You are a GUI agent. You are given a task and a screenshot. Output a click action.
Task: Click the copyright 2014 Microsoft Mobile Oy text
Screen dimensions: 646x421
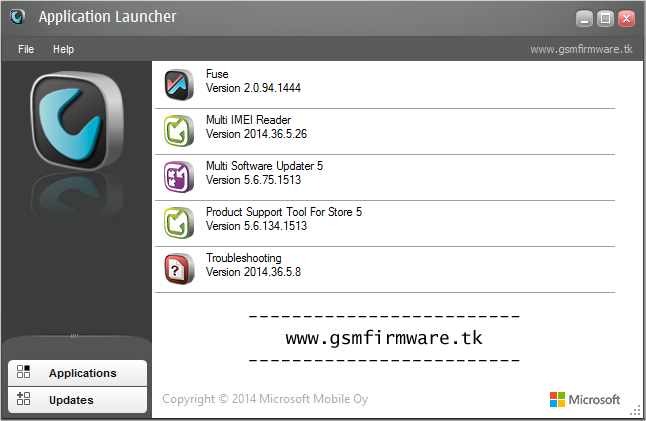(265, 399)
